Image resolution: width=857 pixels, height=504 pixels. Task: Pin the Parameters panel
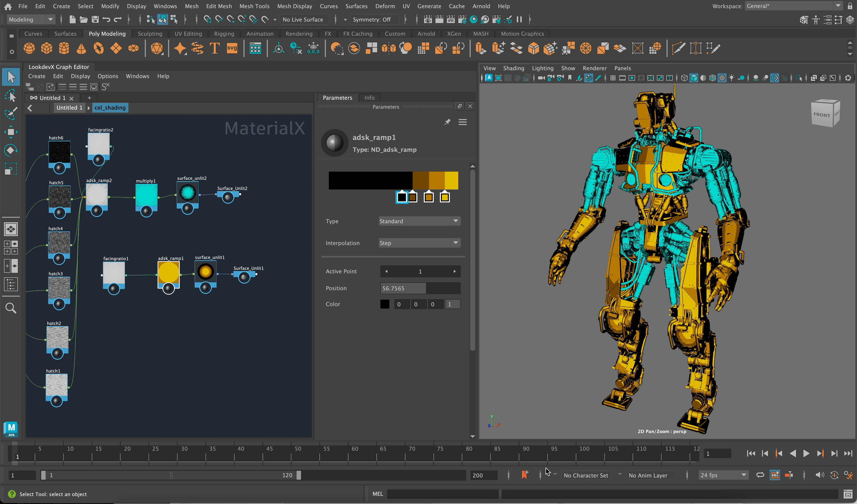(x=447, y=122)
